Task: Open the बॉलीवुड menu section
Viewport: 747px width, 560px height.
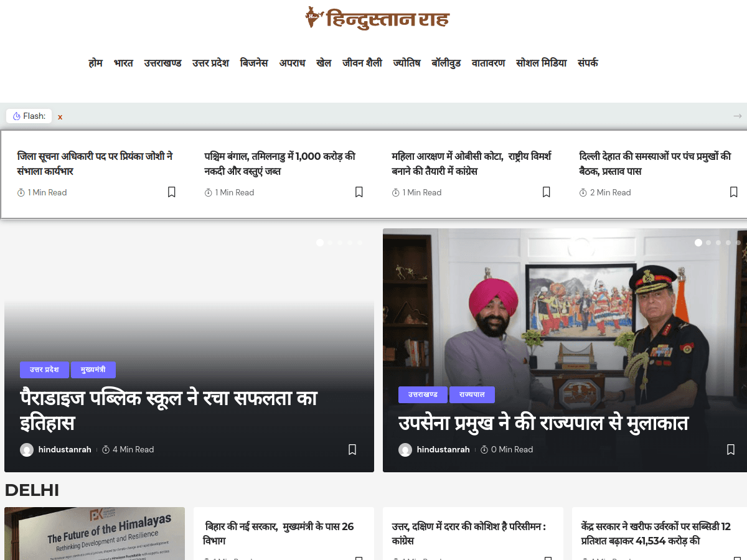Action: point(446,63)
